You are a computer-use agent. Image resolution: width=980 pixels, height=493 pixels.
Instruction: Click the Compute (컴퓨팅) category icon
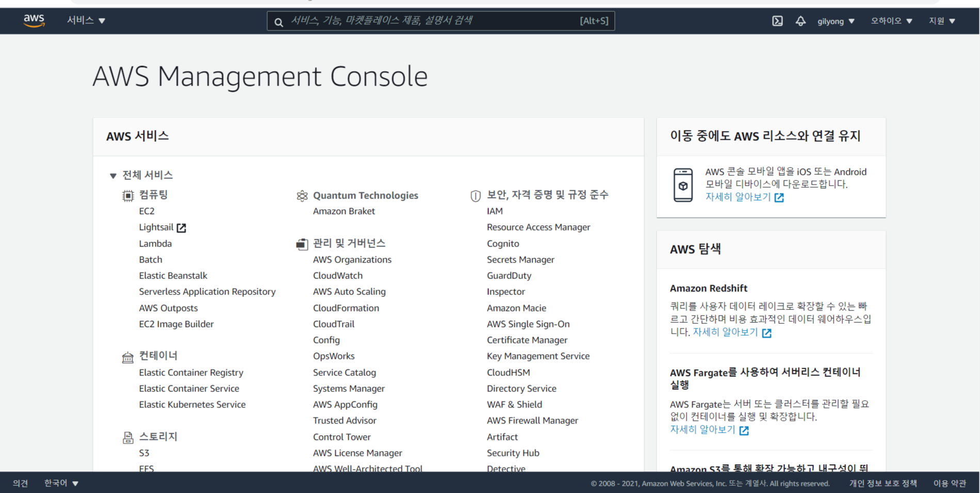tap(128, 196)
